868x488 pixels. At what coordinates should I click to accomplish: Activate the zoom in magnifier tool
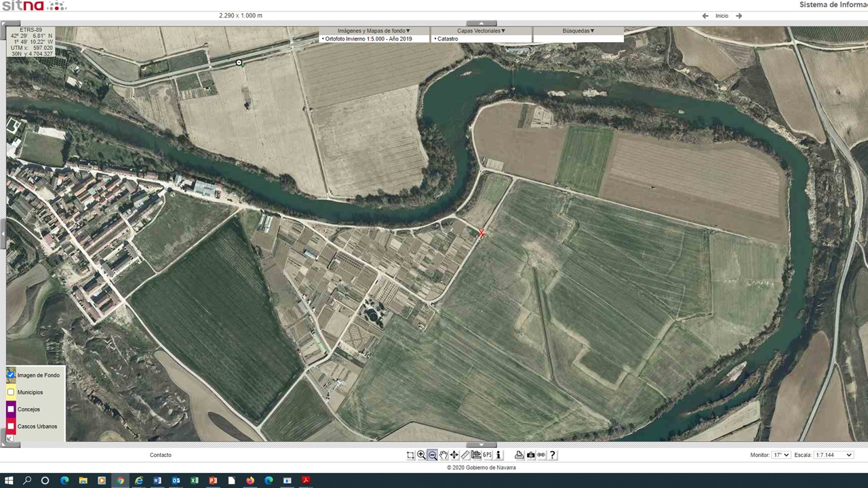(421, 455)
